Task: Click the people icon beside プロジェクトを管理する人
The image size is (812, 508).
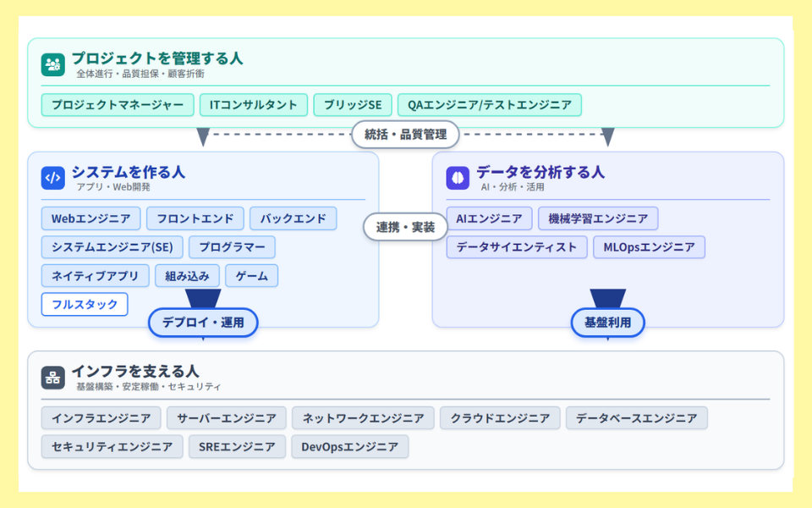Action: coord(52,64)
